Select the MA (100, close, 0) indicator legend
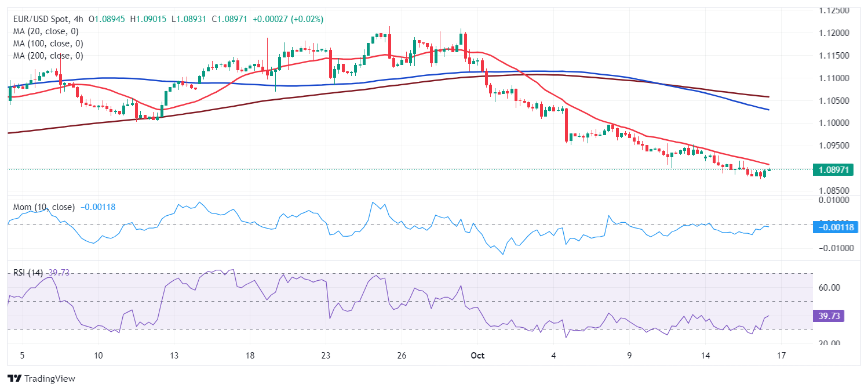868x391 pixels. click(48, 44)
